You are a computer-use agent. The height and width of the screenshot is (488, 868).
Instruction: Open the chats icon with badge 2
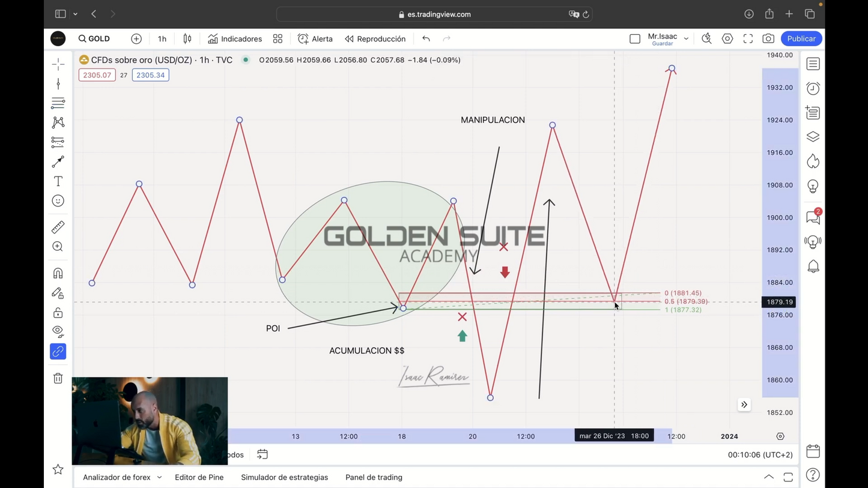coord(813,217)
